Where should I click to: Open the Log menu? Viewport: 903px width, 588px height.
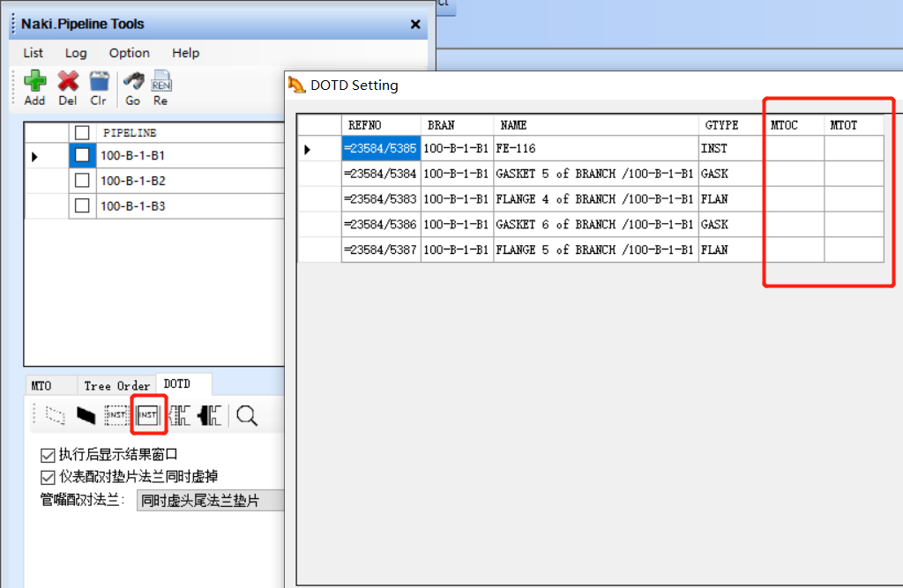pos(76,53)
